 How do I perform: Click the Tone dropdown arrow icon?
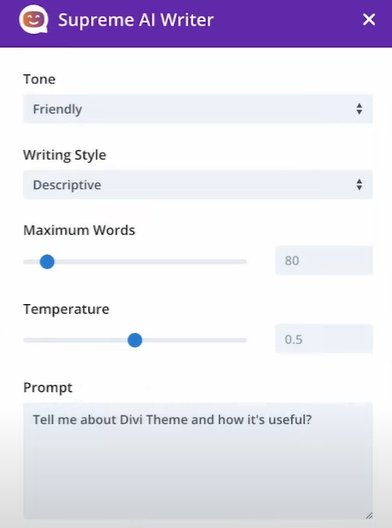(x=359, y=109)
